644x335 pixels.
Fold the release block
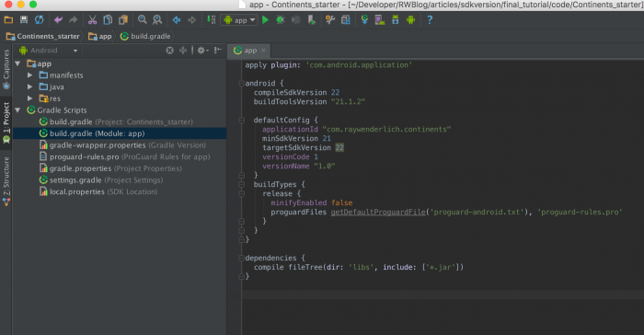point(241,193)
